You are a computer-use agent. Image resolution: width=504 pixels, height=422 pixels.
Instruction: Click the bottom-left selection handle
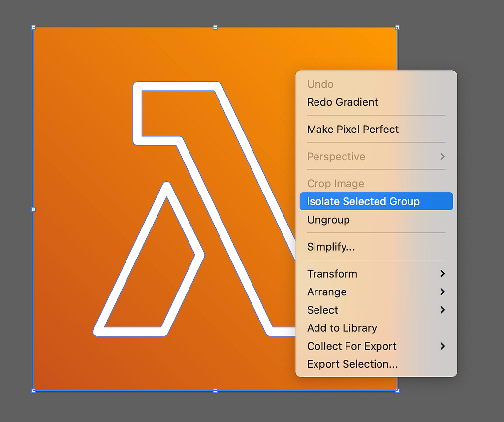33,391
